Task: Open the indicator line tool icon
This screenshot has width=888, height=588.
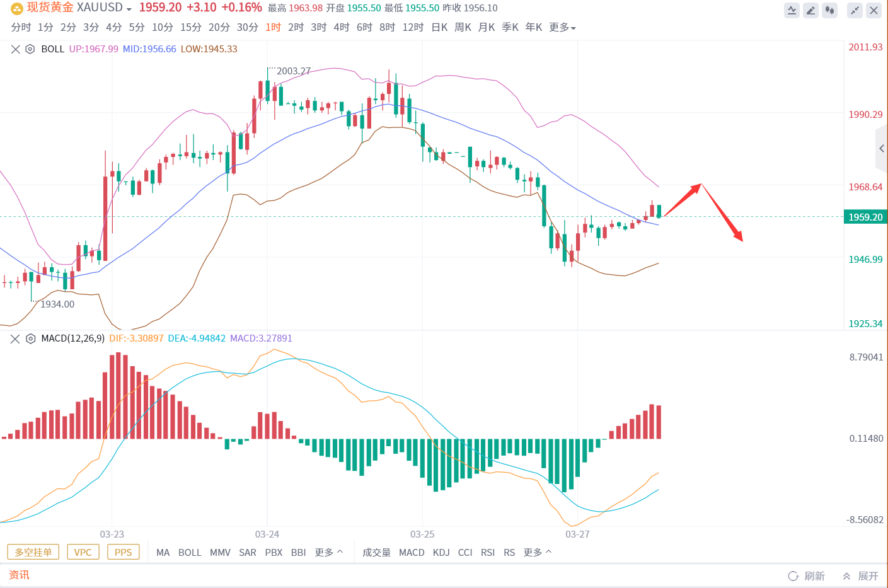Action: (x=792, y=10)
